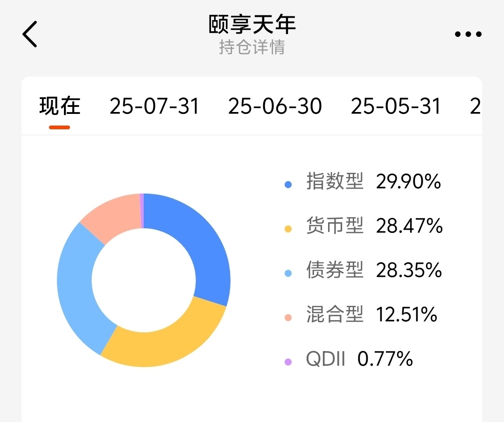Screen dimensions: 504x422
Task: Click the yellow dot next to 货币型
Action: pyautogui.click(x=288, y=229)
